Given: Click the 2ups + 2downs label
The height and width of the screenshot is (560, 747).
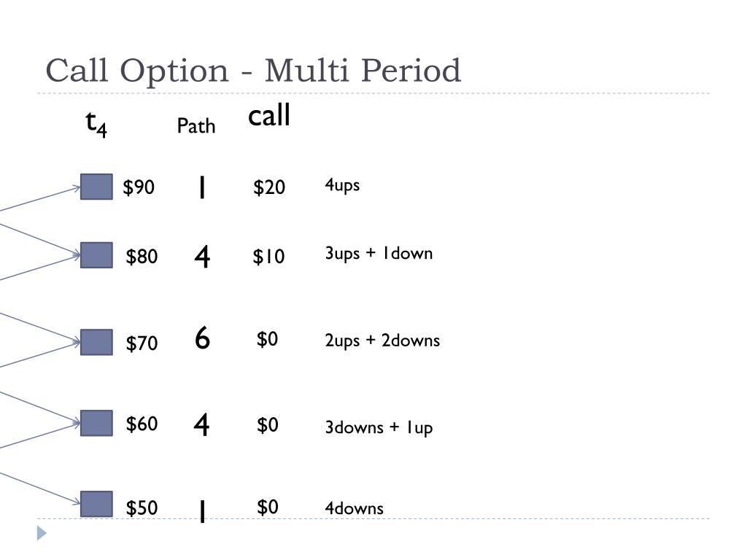Looking at the screenshot, I should coord(382,341).
